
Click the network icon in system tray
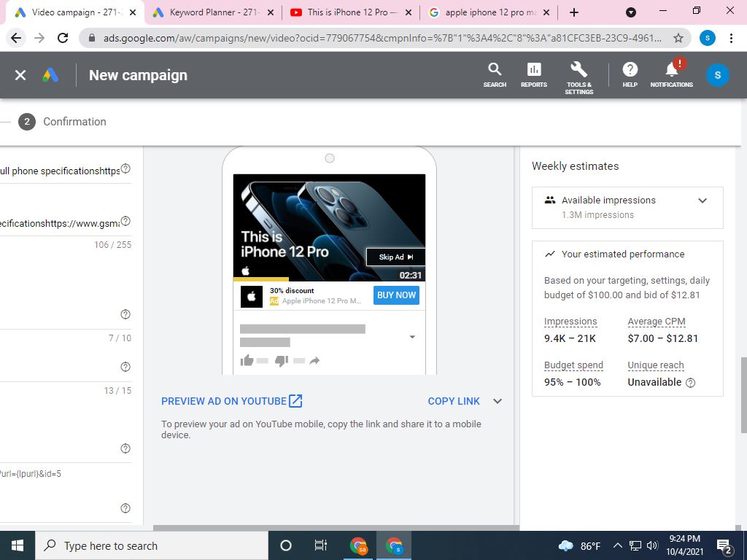pyautogui.click(x=635, y=545)
